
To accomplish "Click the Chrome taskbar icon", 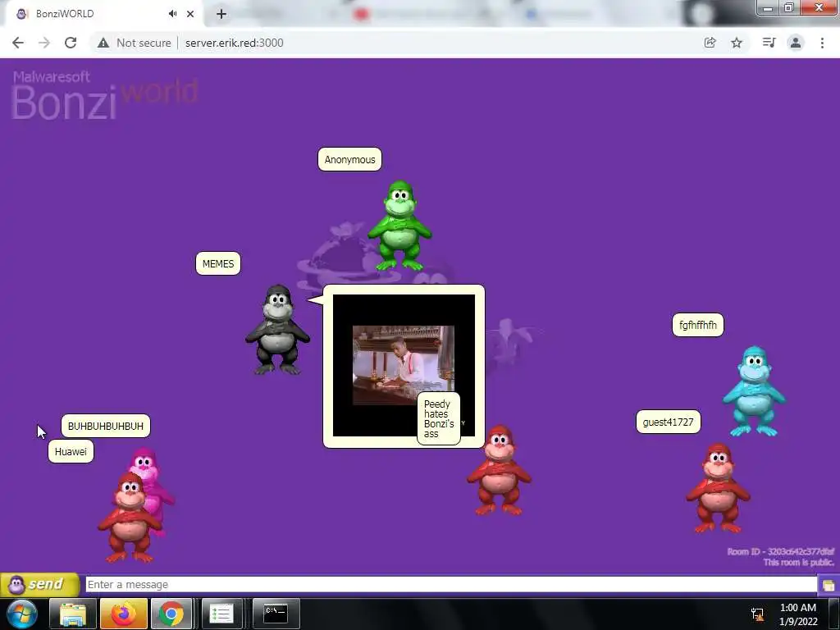I will 171,614.
